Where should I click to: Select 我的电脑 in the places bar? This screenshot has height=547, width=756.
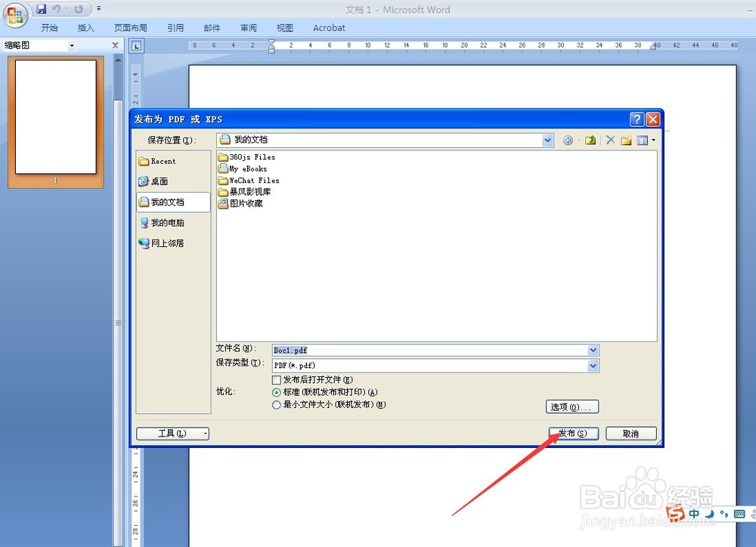point(173,223)
